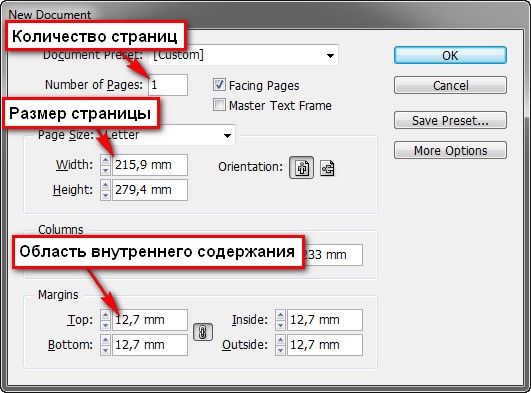The width and height of the screenshot is (531, 393).
Task: Select the landscape orientation icon
Action: [327, 168]
